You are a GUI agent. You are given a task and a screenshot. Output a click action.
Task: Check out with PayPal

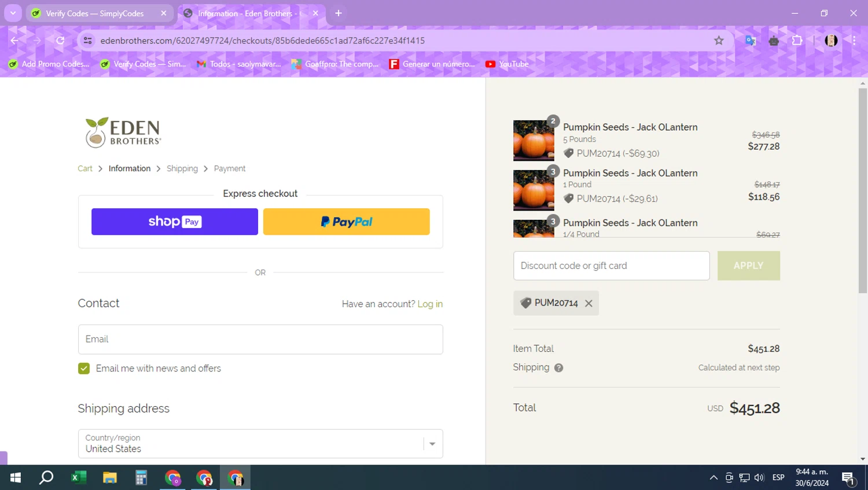pyautogui.click(x=347, y=222)
